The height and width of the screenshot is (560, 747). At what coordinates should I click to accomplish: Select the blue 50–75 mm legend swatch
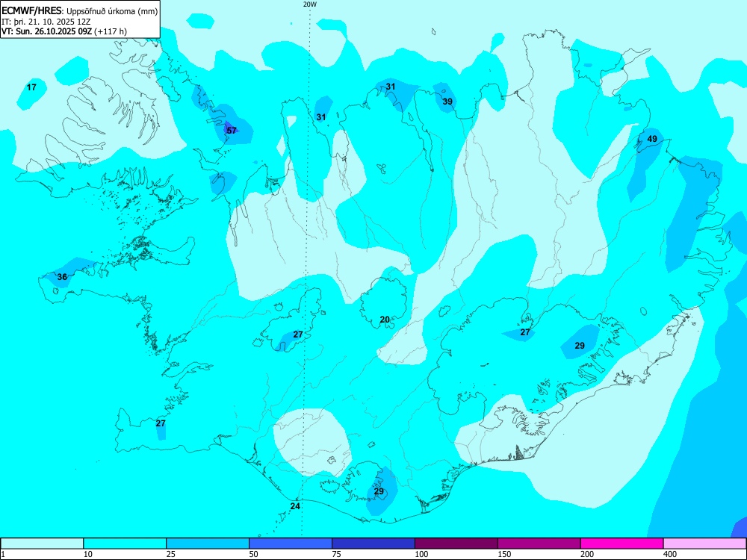291,544
